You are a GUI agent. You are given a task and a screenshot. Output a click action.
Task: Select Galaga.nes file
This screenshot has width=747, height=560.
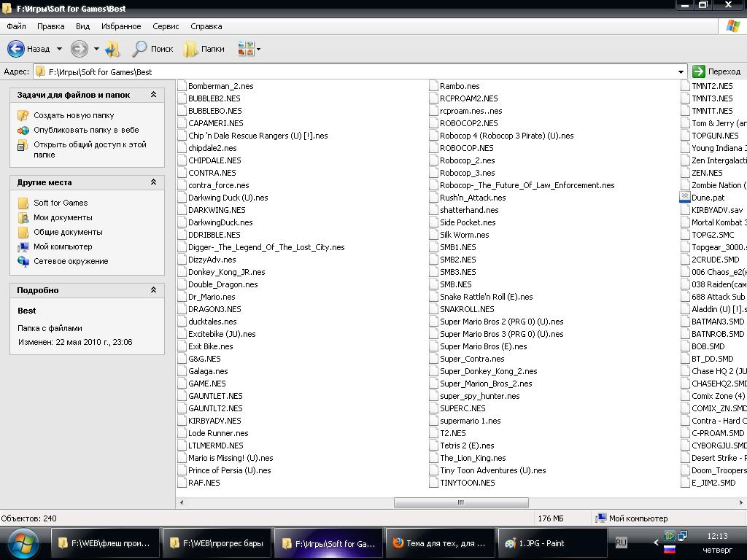click(x=208, y=371)
